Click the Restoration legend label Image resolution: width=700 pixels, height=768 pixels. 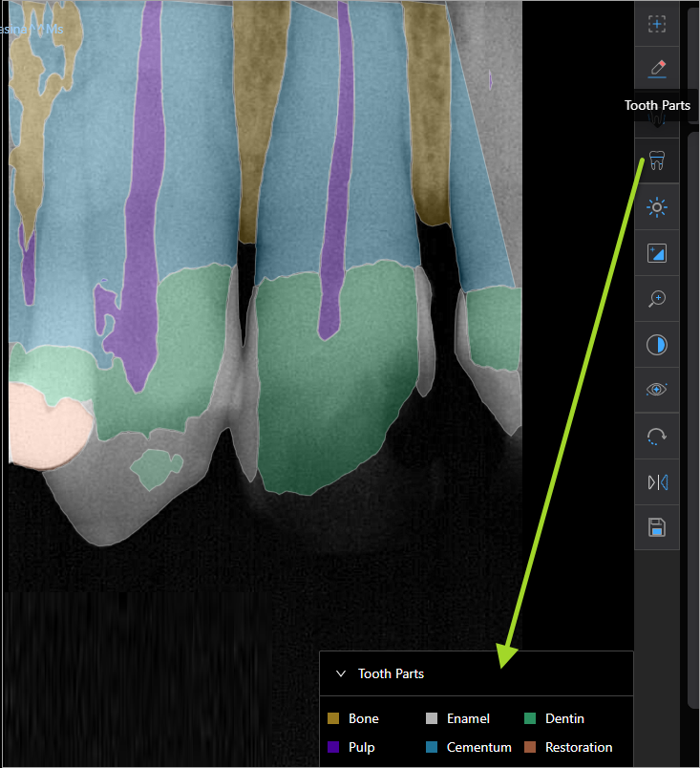click(x=578, y=747)
